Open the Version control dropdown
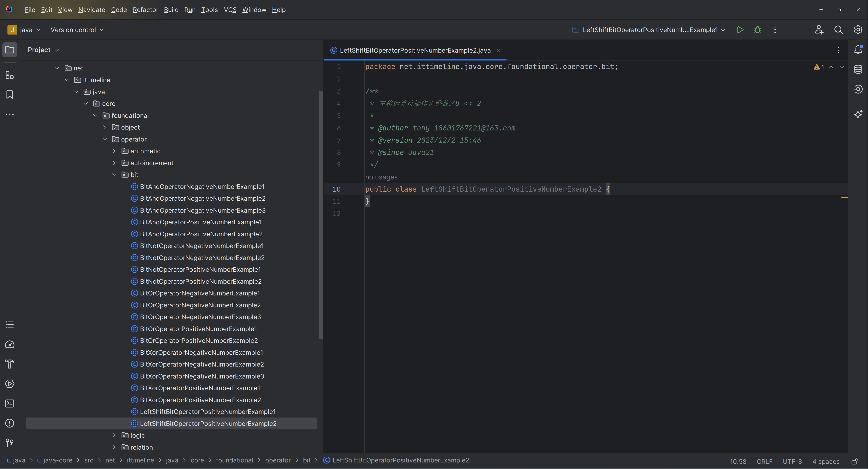The image size is (868, 469). [x=77, y=30]
